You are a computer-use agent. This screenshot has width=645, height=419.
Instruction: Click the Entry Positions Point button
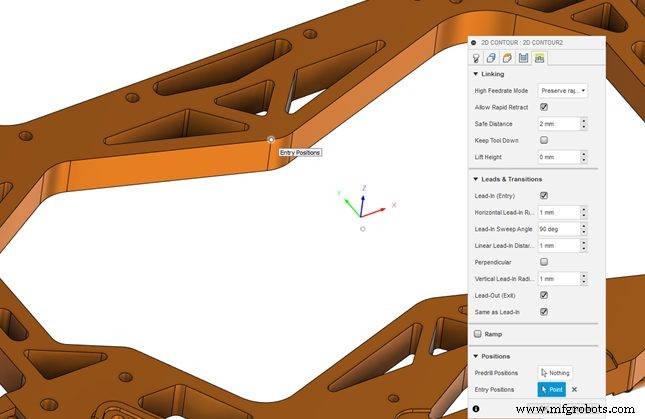552,389
